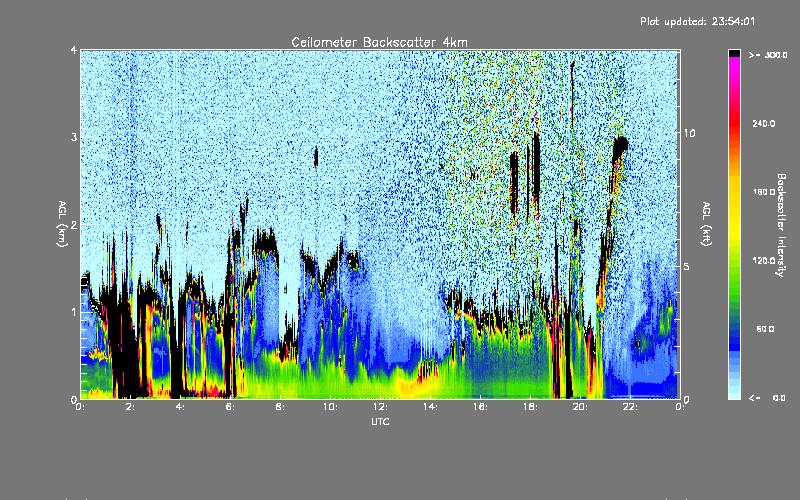Select the "UTC" x-axis label

[x=380, y=421]
